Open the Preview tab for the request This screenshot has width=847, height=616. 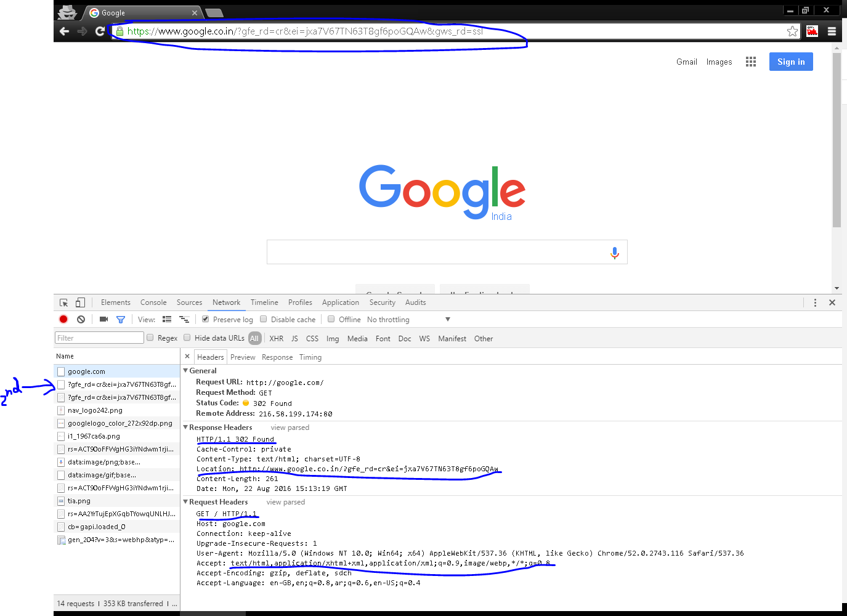[x=243, y=357]
